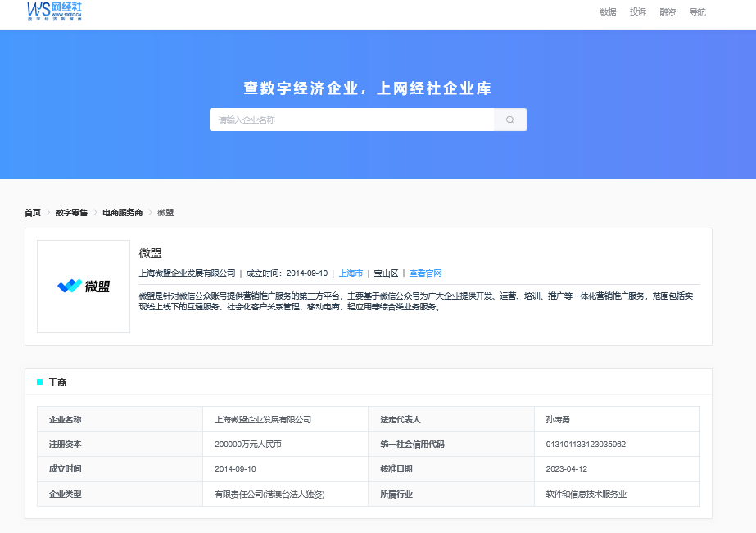The height and width of the screenshot is (533, 756).
Task: Click the company description paragraph
Action: 416,301
